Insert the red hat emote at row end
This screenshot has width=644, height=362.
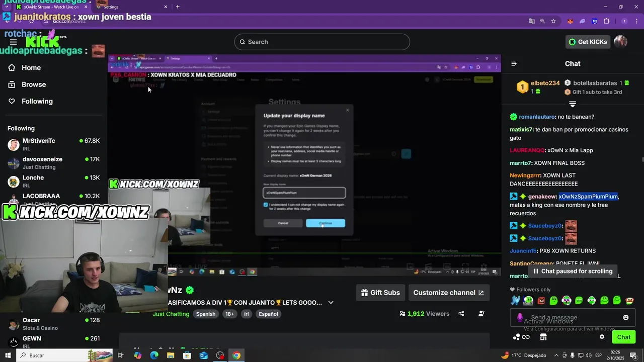tap(629, 301)
